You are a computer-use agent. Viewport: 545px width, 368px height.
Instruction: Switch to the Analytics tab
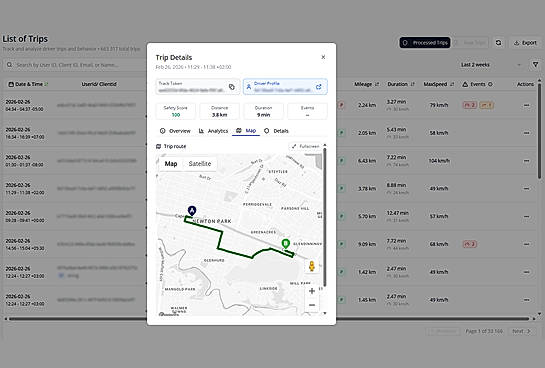pos(213,131)
